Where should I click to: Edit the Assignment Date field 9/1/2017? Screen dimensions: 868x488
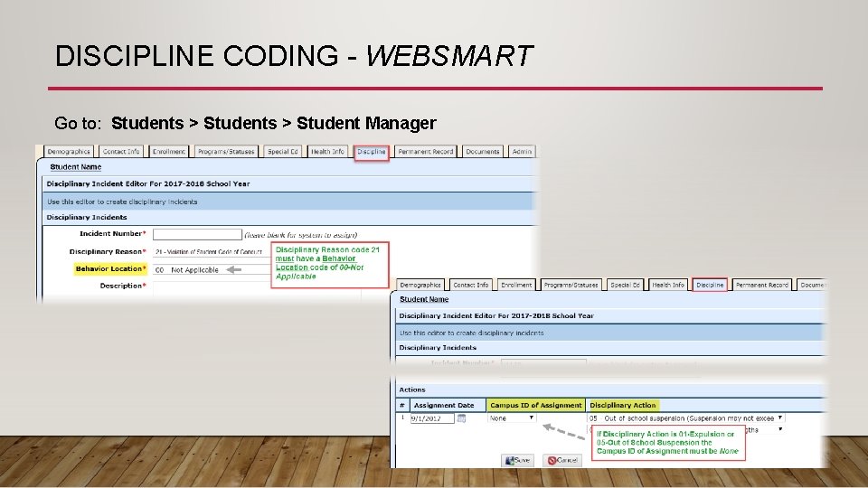432,418
